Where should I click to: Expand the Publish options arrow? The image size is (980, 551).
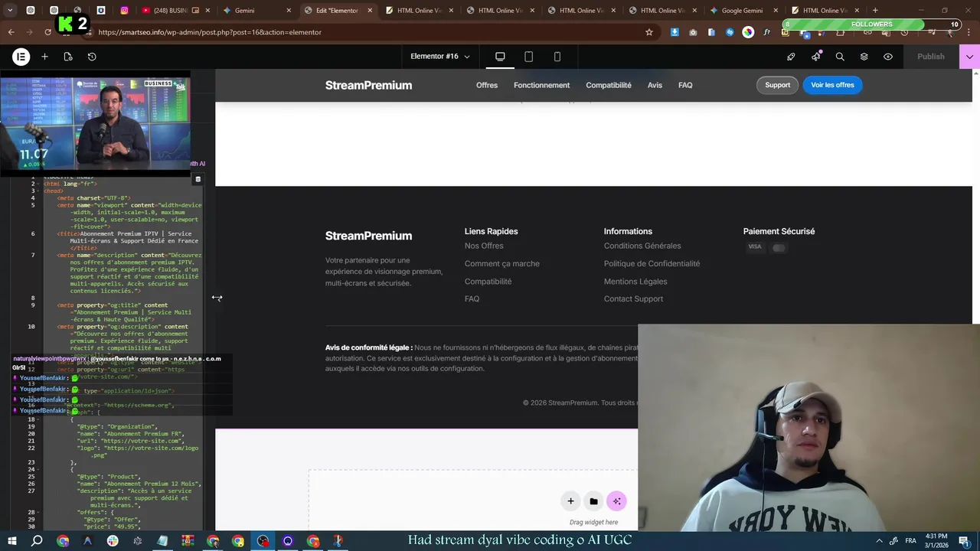pyautogui.click(x=969, y=57)
